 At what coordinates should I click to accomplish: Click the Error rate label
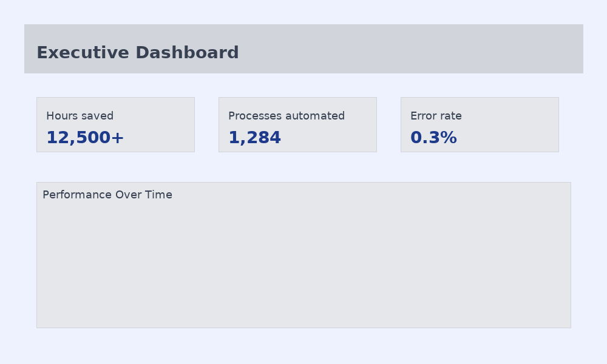[436, 116]
